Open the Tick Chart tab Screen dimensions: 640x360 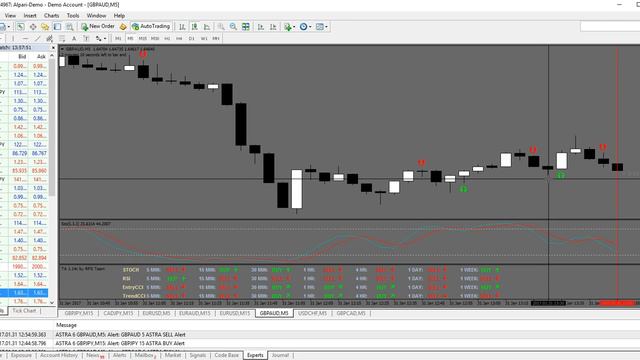pyautogui.click(x=24, y=311)
